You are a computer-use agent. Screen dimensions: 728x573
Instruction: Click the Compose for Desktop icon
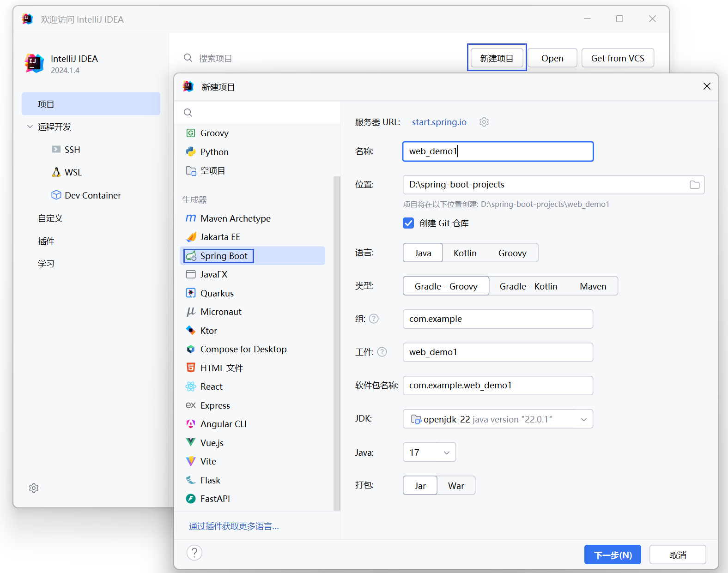(x=191, y=349)
